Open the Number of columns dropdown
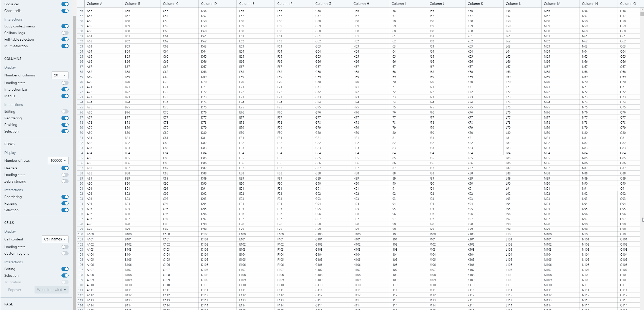Screen dimensions: 644x310 coord(60,75)
